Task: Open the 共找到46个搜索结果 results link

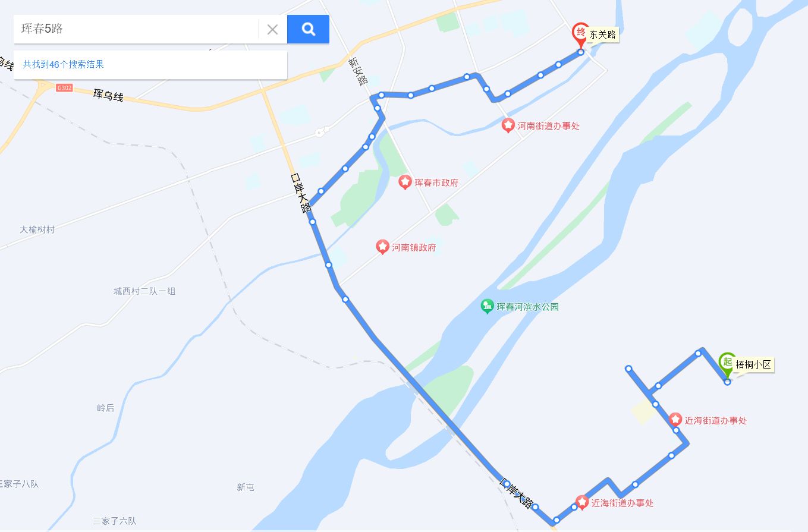Action: [x=63, y=64]
